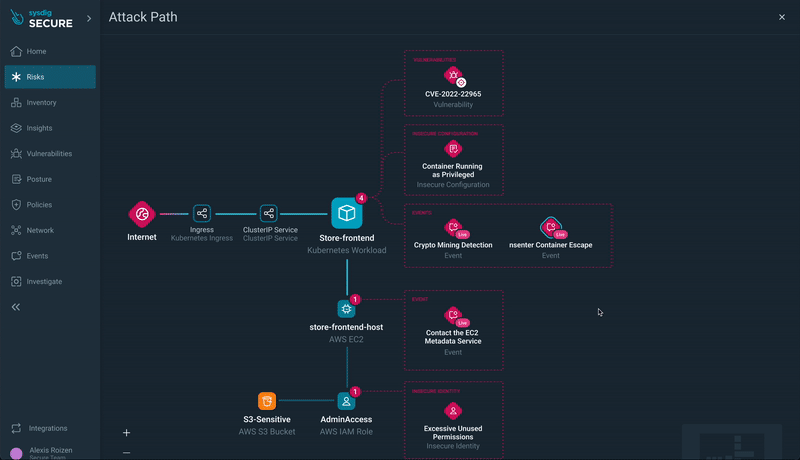Click the badge 1 on AdminAccess
Image resolution: width=800 pixels, height=460 pixels.
pyautogui.click(x=355, y=392)
